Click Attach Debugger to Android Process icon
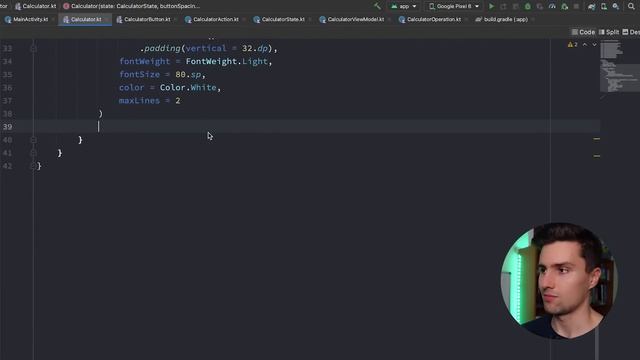This screenshot has height=360, width=640. 564,6
